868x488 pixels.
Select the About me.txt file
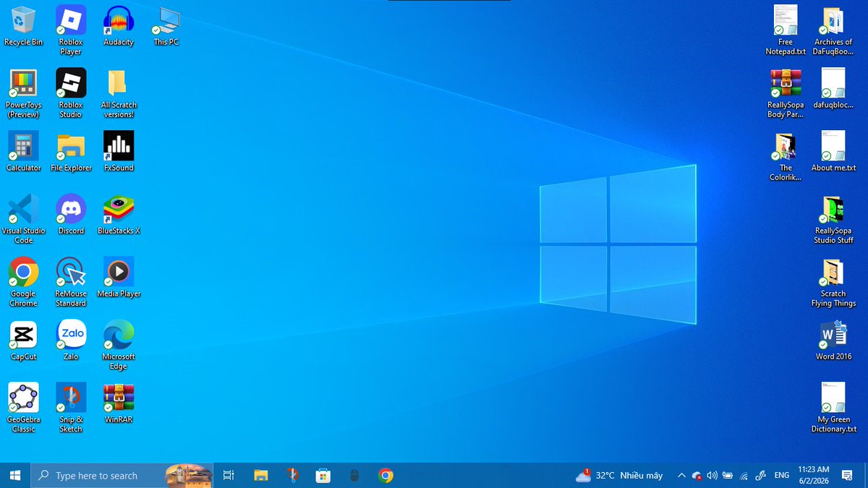pos(833,152)
